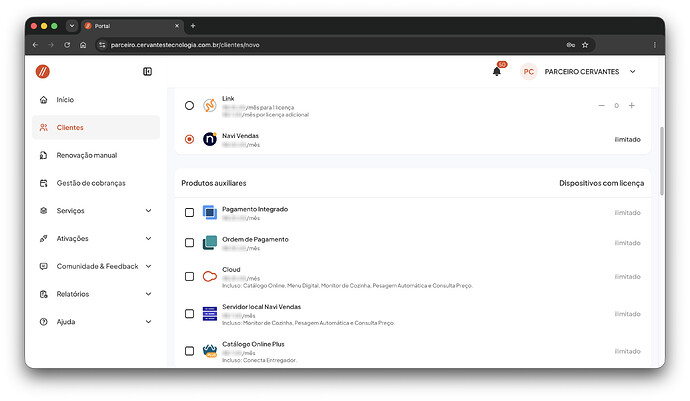Expand the Ajuda menu chevron
Screen dimensions: 690x401
(x=149, y=322)
